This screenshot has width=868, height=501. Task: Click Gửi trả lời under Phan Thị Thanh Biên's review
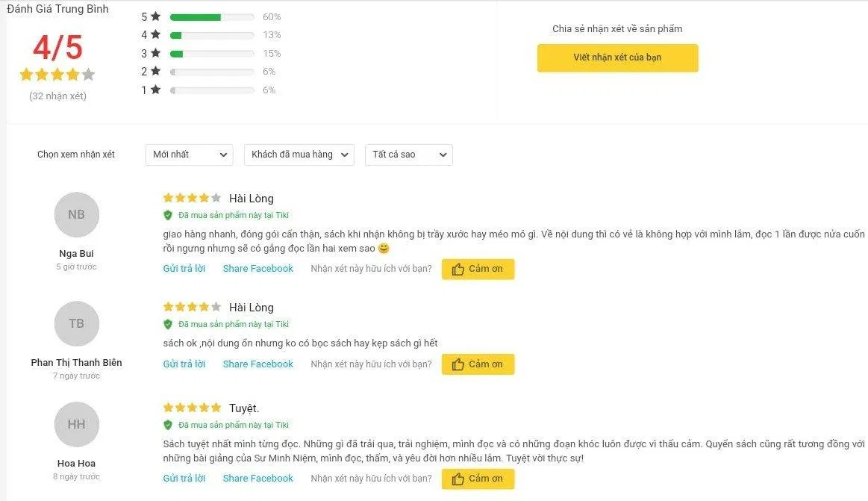(184, 364)
